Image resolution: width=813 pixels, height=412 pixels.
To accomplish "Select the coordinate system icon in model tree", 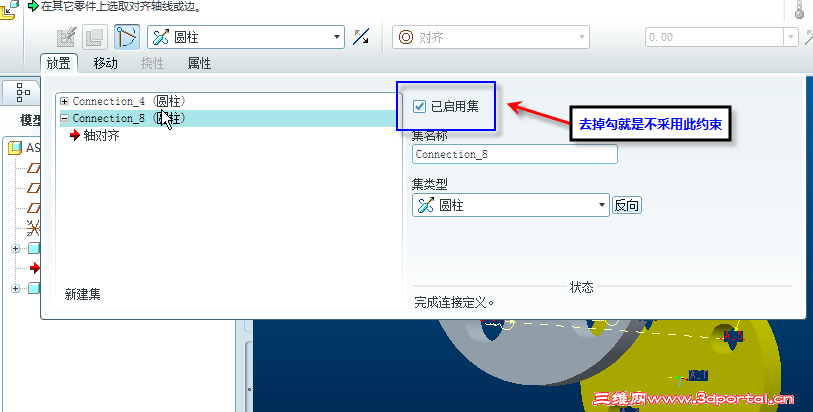I will coord(33,228).
